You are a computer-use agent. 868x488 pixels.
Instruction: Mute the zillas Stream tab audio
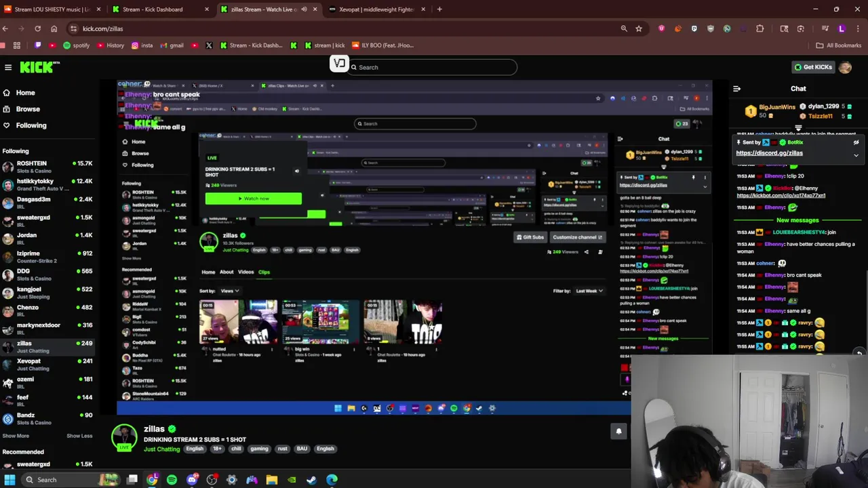(304, 9)
